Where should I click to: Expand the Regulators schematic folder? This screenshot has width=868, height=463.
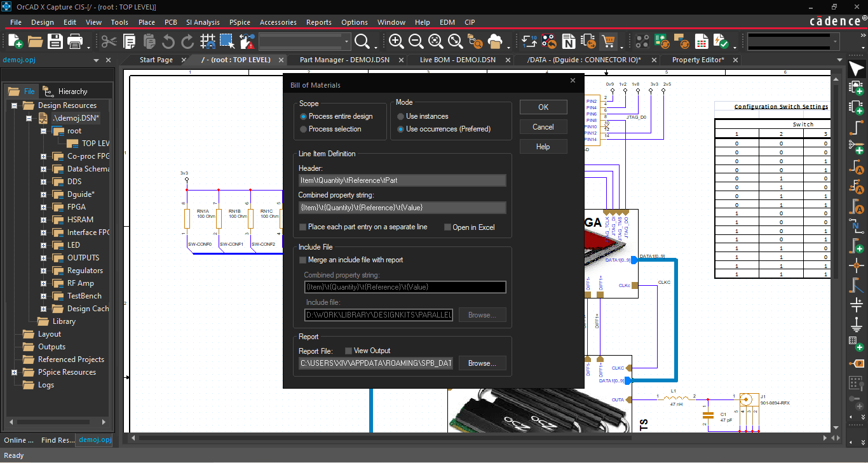pos(43,271)
